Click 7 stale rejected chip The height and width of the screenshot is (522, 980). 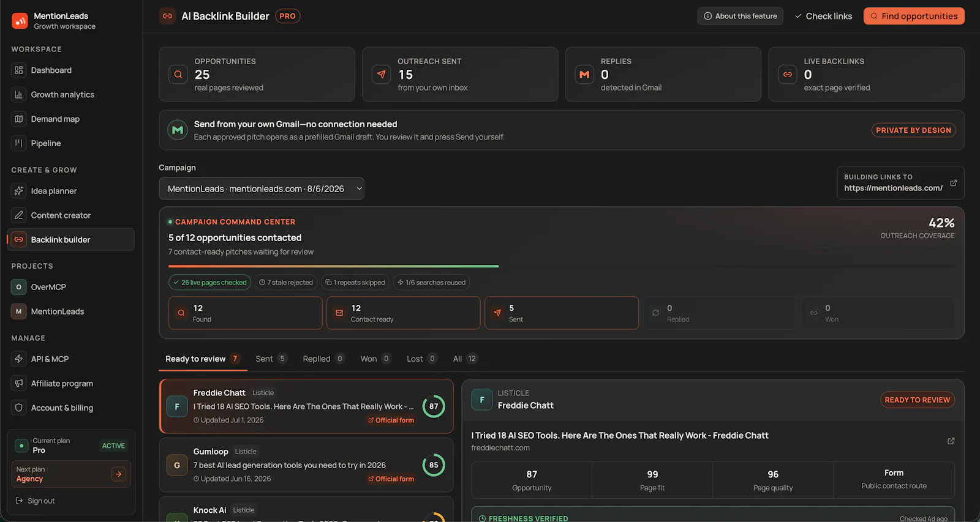point(286,283)
